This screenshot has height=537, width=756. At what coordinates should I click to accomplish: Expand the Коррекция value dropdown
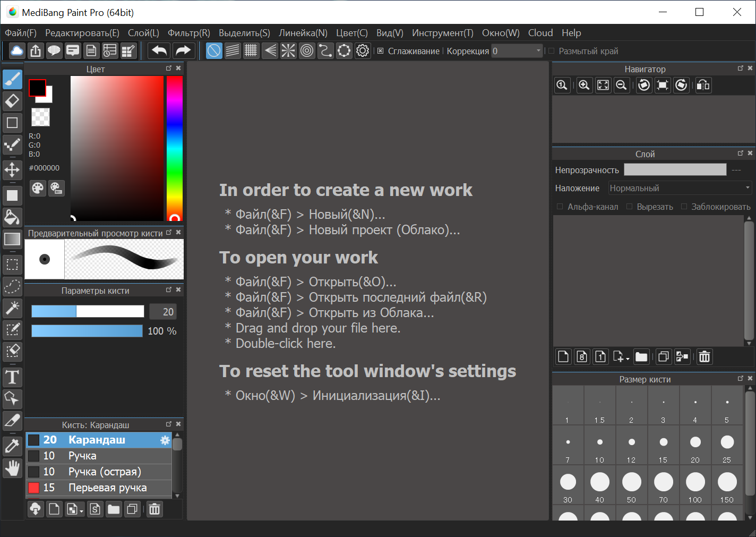pos(538,51)
